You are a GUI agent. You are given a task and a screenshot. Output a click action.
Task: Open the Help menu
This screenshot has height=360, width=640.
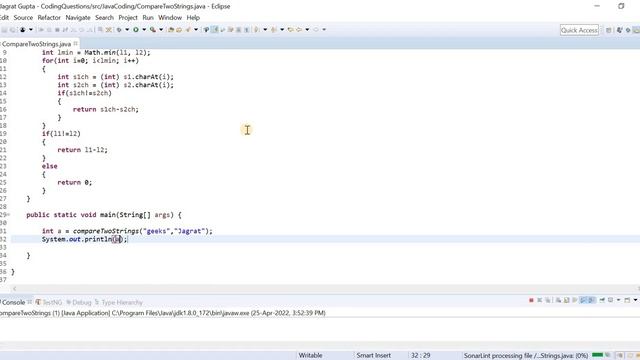193,18
